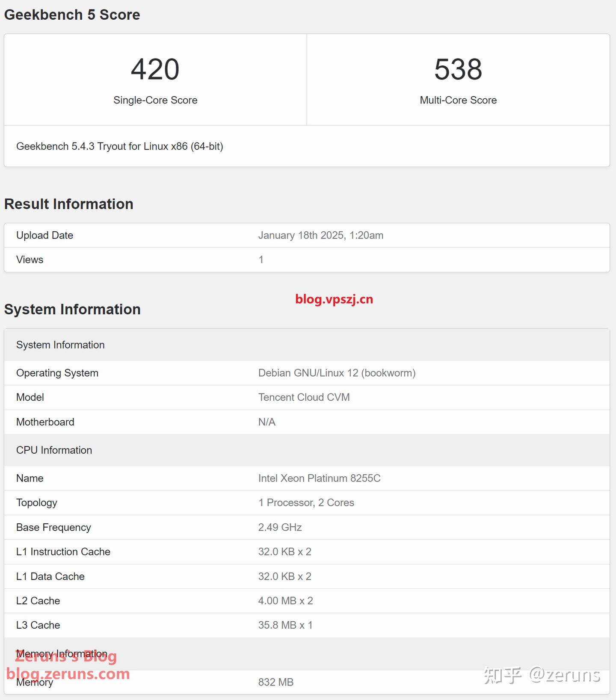Click the Multi-Core Score value 538
616x700 pixels.
(458, 69)
